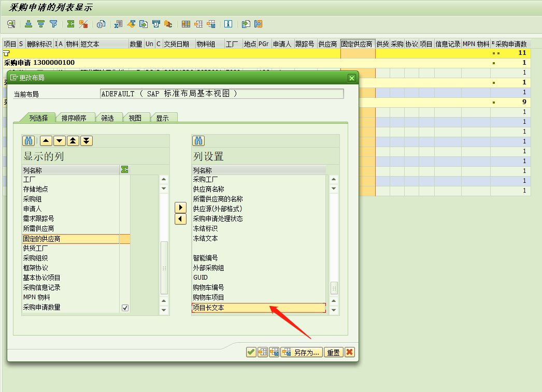Click the ABC Analysis icon

(168, 24)
